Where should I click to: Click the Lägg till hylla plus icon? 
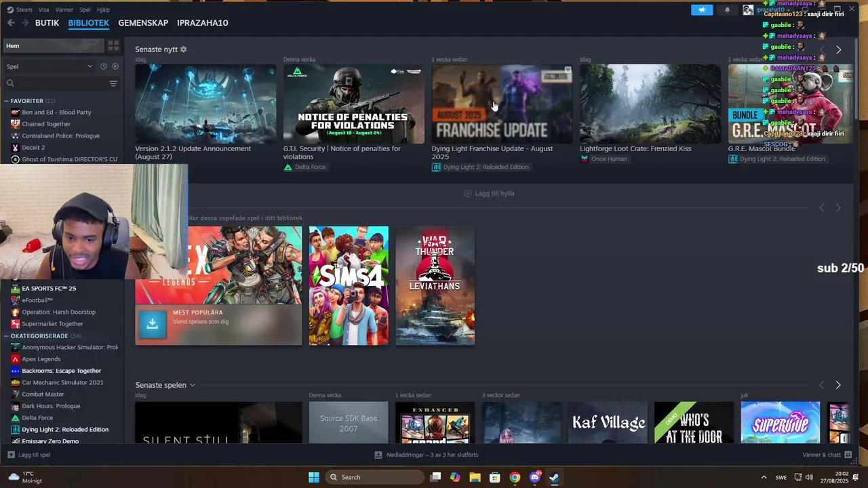(467, 193)
